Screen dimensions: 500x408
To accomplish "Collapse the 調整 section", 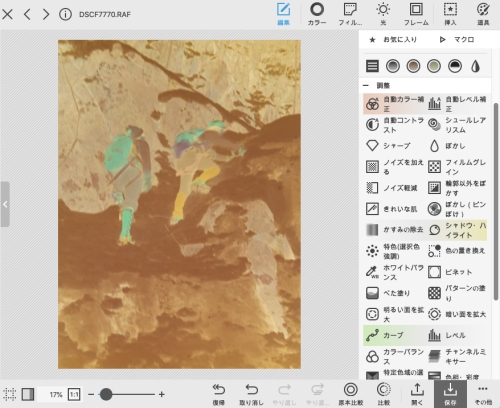I will tap(366, 86).
